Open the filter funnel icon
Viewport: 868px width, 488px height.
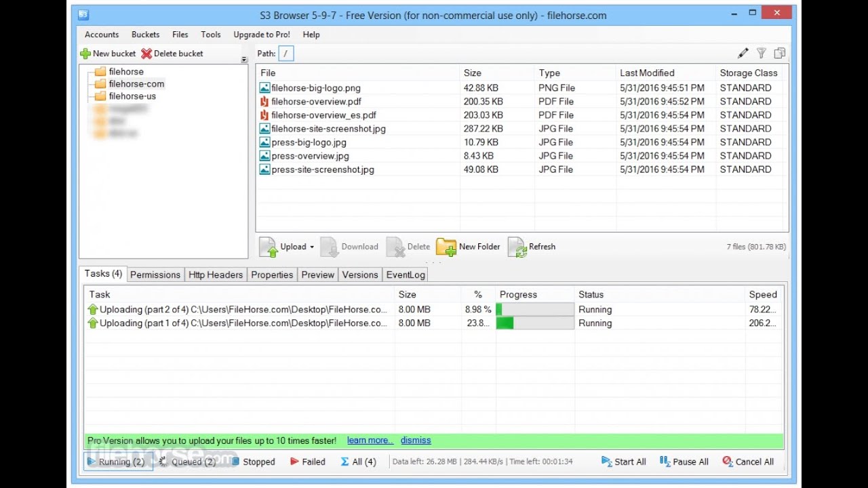(x=762, y=53)
